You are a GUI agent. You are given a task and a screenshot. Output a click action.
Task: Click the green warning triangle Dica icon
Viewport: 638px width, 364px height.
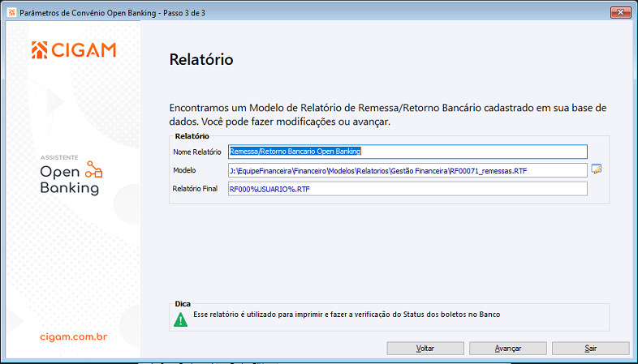tap(181, 319)
